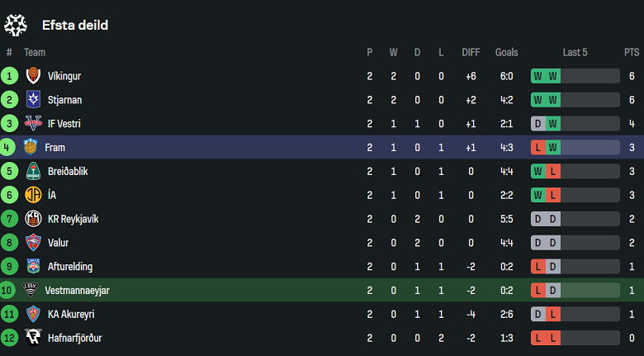The image size is (644, 356).
Task: Sort table by DIFF column header
Action: click(471, 52)
